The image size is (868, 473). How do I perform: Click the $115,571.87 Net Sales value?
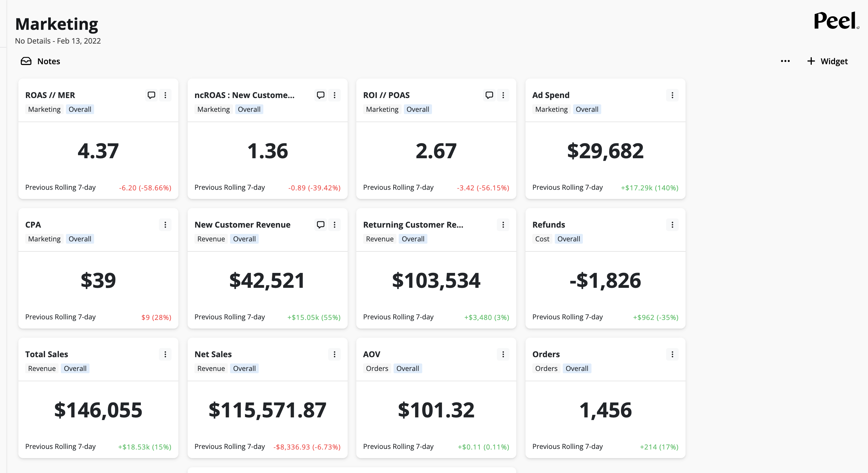click(x=267, y=410)
